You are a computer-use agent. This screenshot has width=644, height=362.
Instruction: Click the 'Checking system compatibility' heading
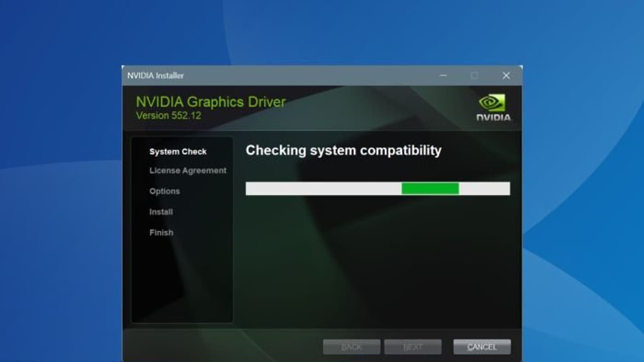(x=344, y=150)
